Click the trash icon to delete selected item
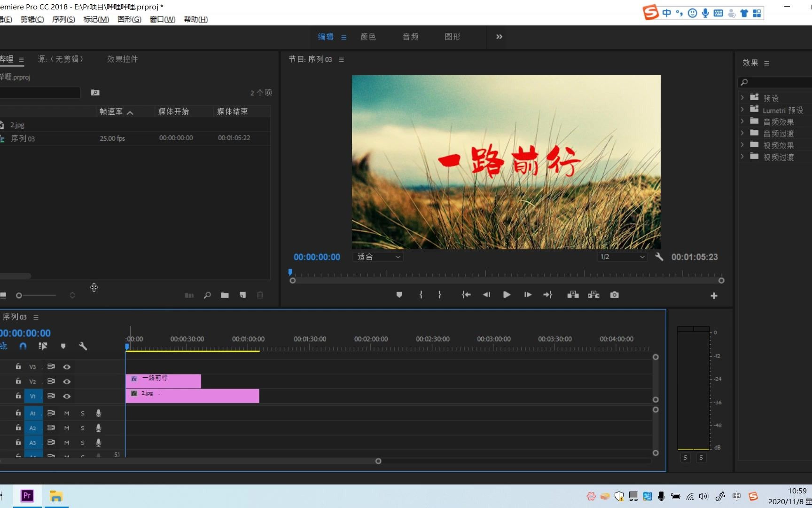This screenshot has height=508, width=812. click(x=260, y=295)
